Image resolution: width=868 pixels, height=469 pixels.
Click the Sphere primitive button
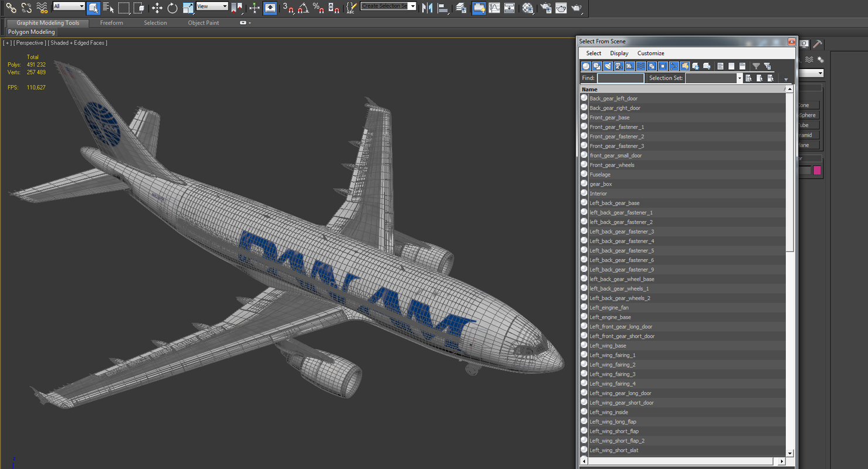click(x=808, y=115)
